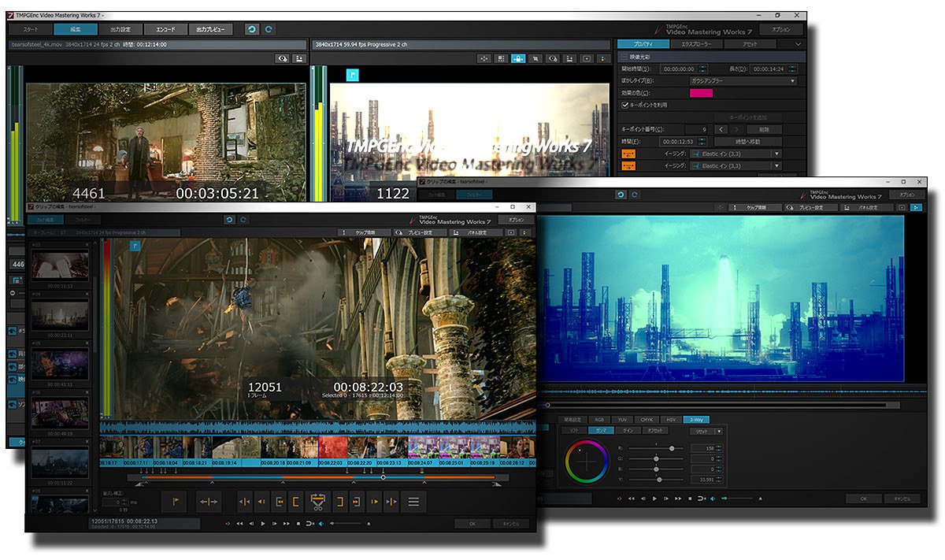Go to previous keypoint arrow button
Screen dimensions: 945x560
pos(721,129)
